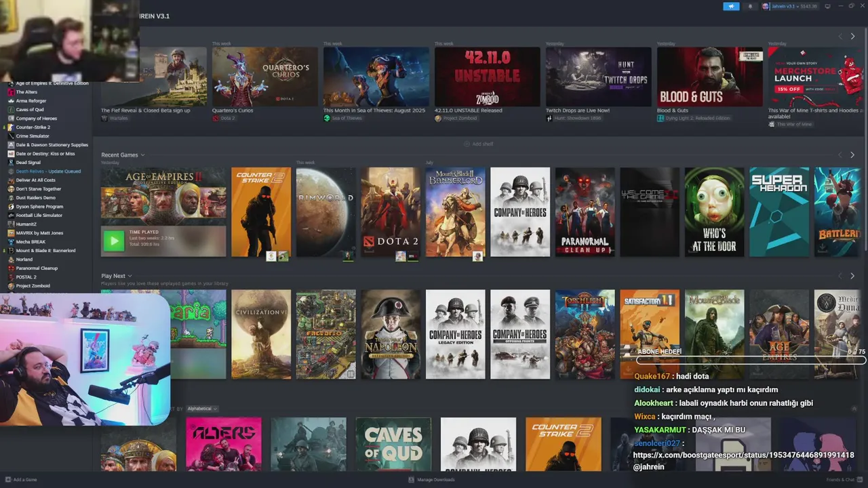The height and width of the screenshot is (488, 868).
Task: Click the Dale & Dawson Stationery Supplies icon
Action: pos(11,145)
